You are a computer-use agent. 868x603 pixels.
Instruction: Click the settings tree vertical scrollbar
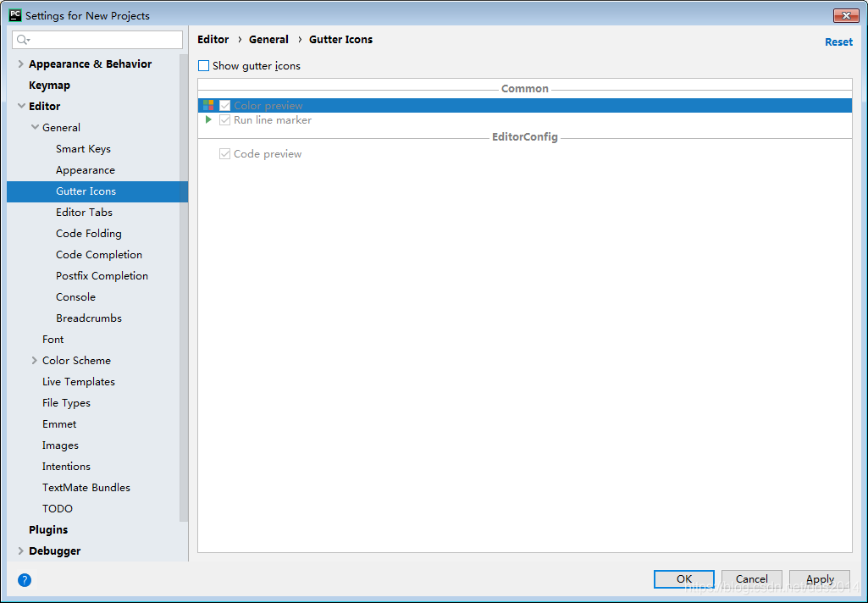click(184, 288)
